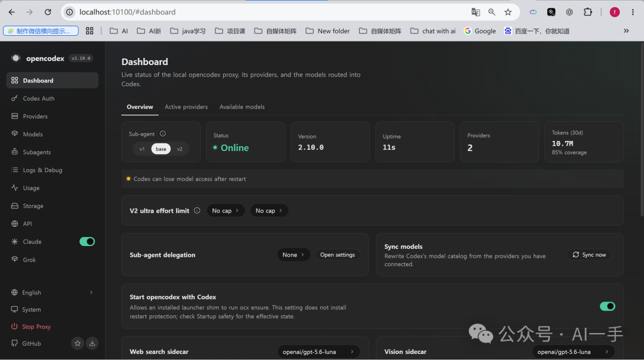Click the address bar URL

coord(128,12)
